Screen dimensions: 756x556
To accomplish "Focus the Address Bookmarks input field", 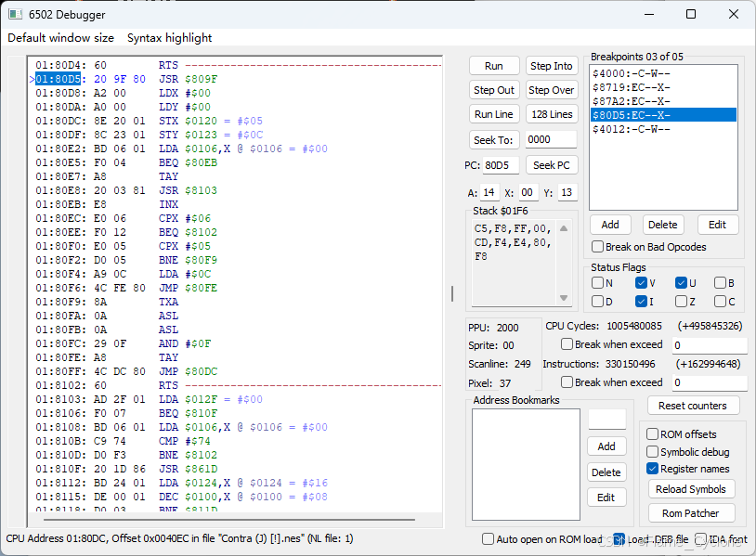I will click(x=607, y=420).
